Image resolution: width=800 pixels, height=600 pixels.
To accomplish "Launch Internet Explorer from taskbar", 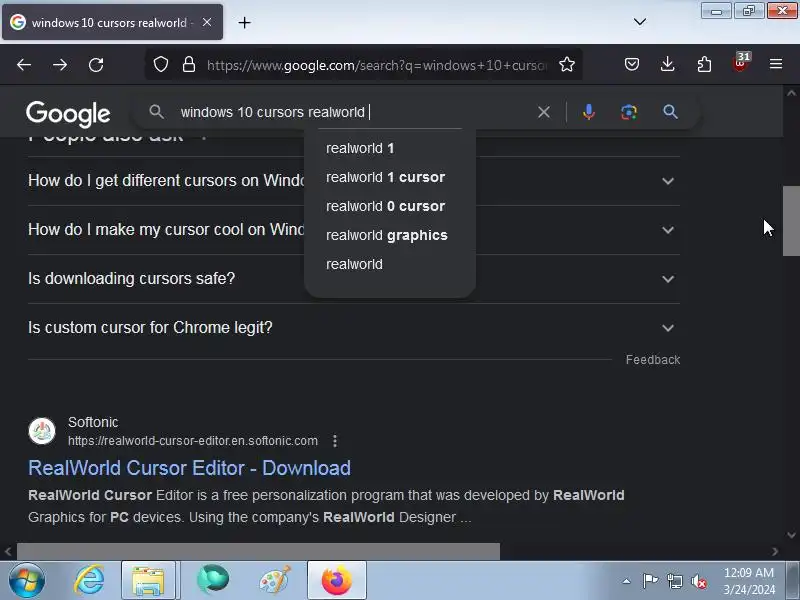I will (x=89, y=581).
